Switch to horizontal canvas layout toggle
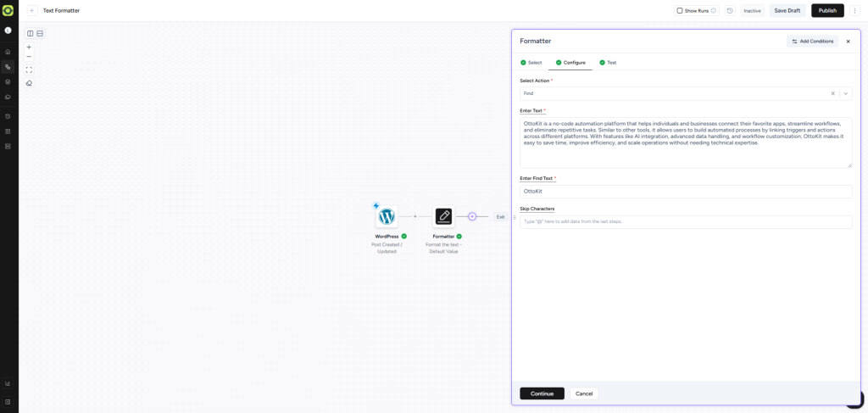The image size is (868, 413). pyautogui.click(x=39, y=33)
